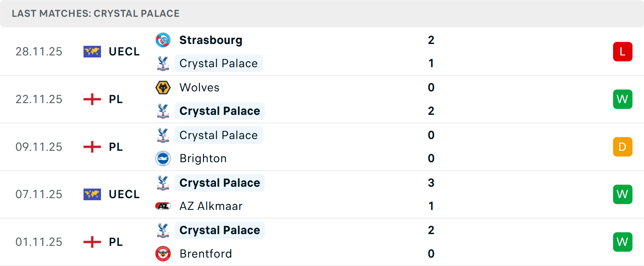Click the date 09.11.25

(x=39, y=147)
